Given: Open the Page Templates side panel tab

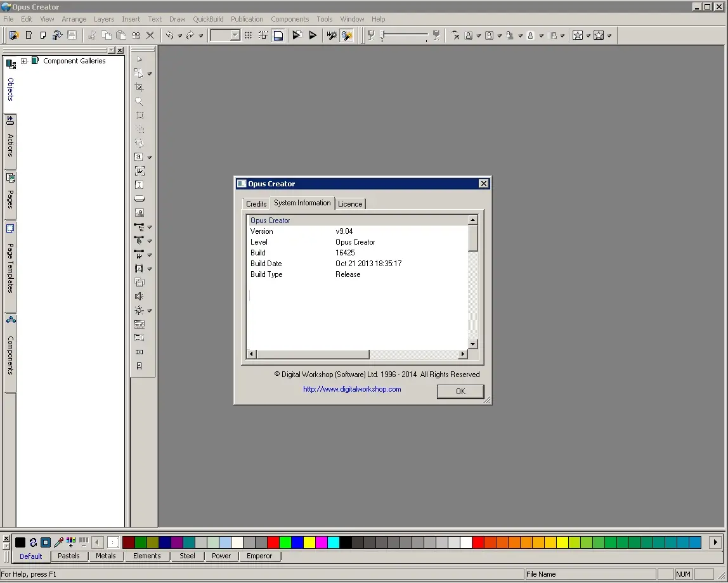Looking at the screenshot, I should pyautogui.click(x=10, y=267).
